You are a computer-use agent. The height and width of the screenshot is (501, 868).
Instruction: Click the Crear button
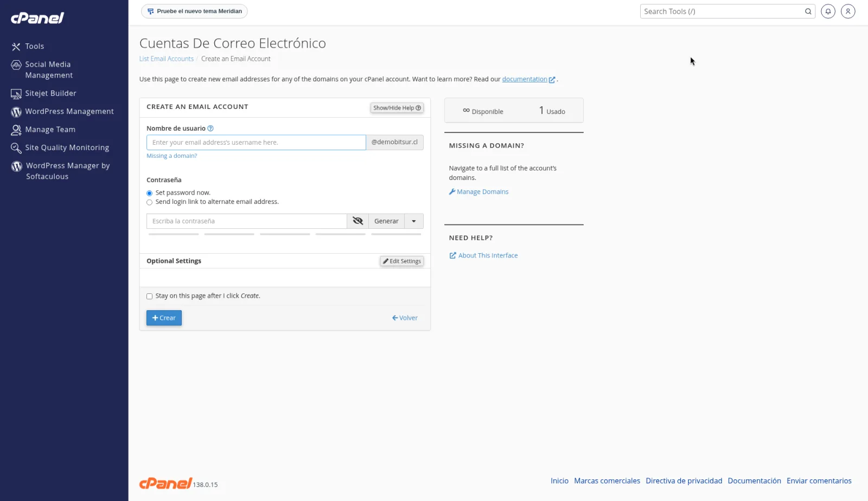[x=164, y=318]
